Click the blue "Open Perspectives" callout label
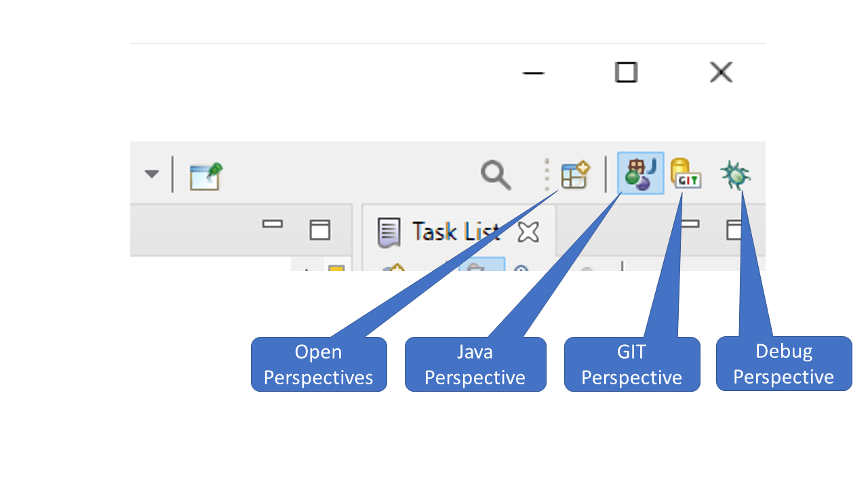This screenshot has width=868, height=488. click(319, 365)
